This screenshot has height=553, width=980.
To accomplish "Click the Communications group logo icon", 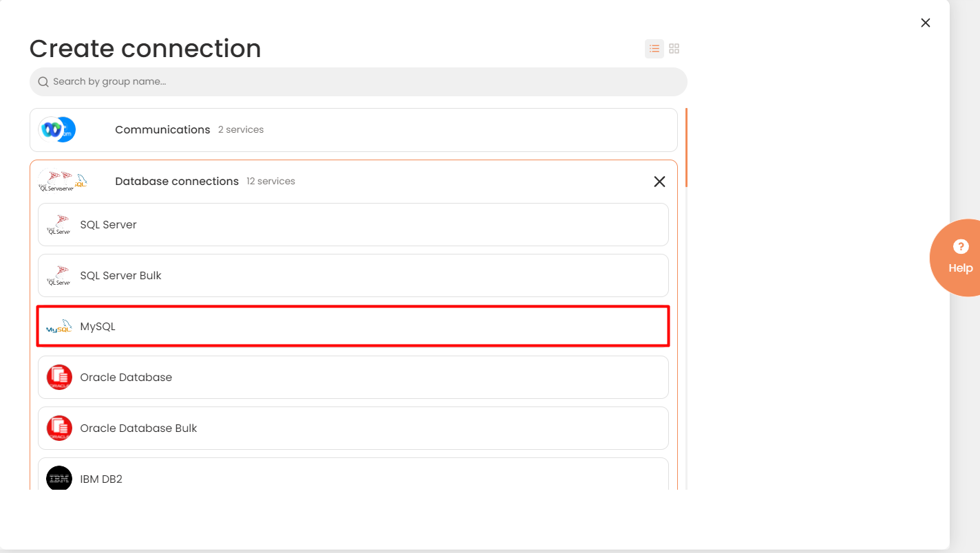I will (x=57, y=130).
